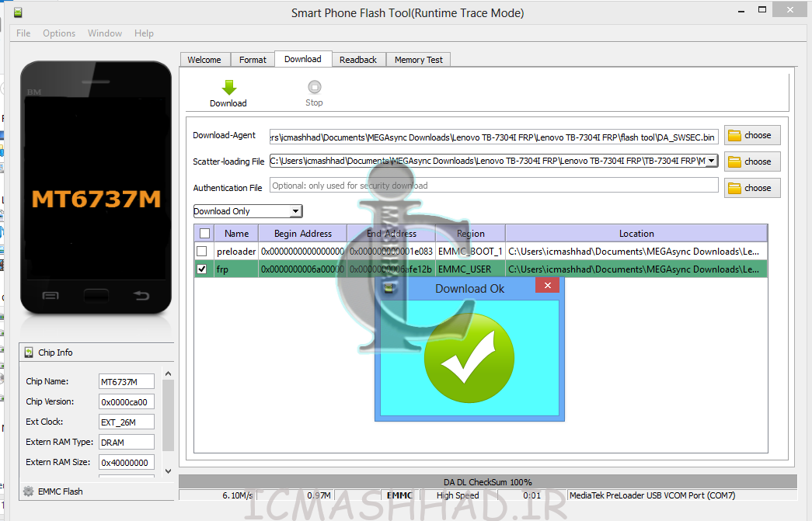This screenshot has width=812, height=521.
Task: Click the Region column header
Action: [x=471, y=234]
